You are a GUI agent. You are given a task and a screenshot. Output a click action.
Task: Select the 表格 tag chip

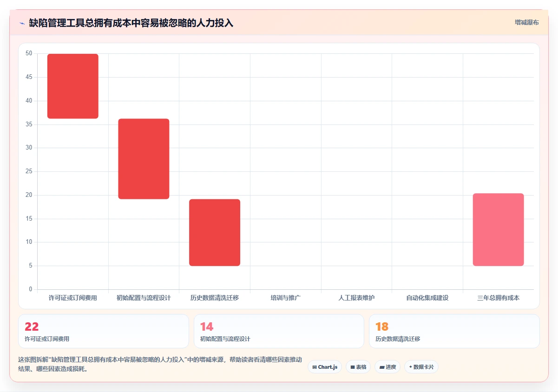tap(358, 367)
